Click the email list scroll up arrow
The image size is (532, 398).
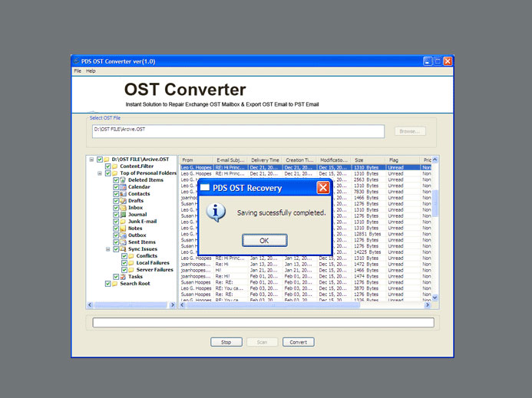(x=435, y=160)
